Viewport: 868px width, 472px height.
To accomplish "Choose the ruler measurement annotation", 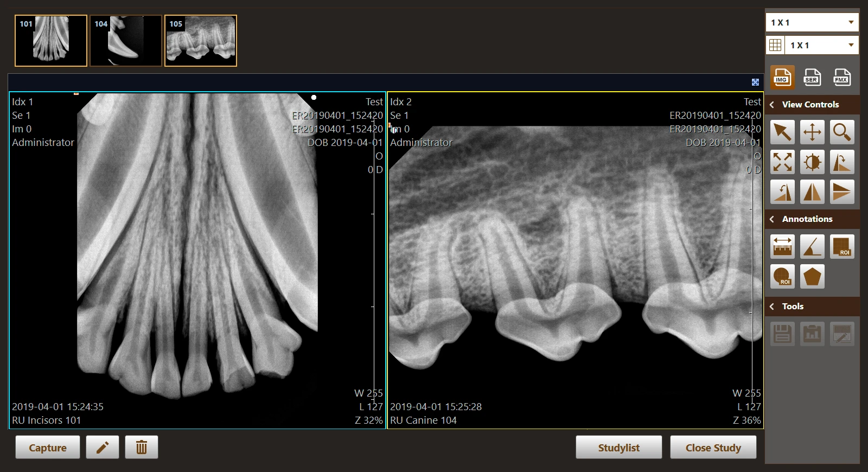I will coord(782,247).
